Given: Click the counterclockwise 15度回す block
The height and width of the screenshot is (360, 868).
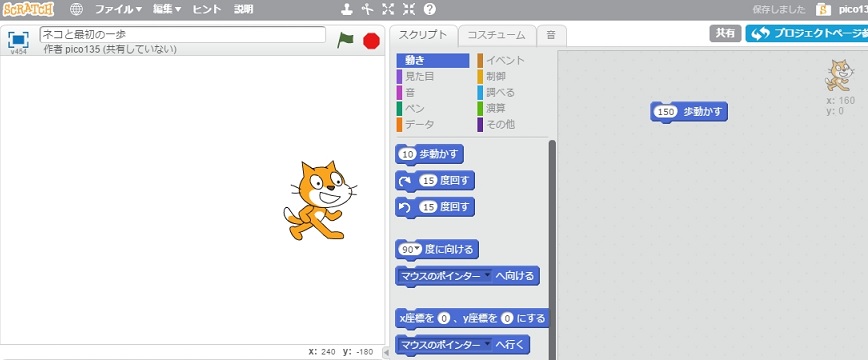Looking at the screenshot, I should click(435, 208).
